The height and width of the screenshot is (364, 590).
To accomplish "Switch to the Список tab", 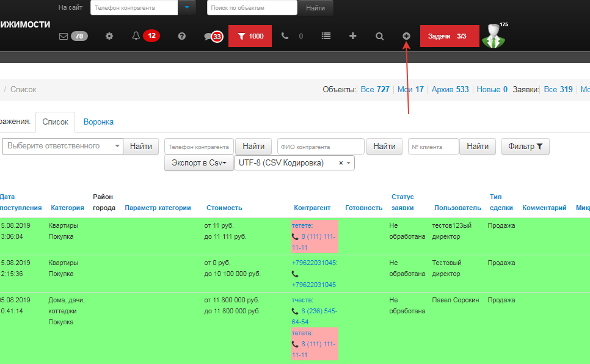I will [56, 122].
